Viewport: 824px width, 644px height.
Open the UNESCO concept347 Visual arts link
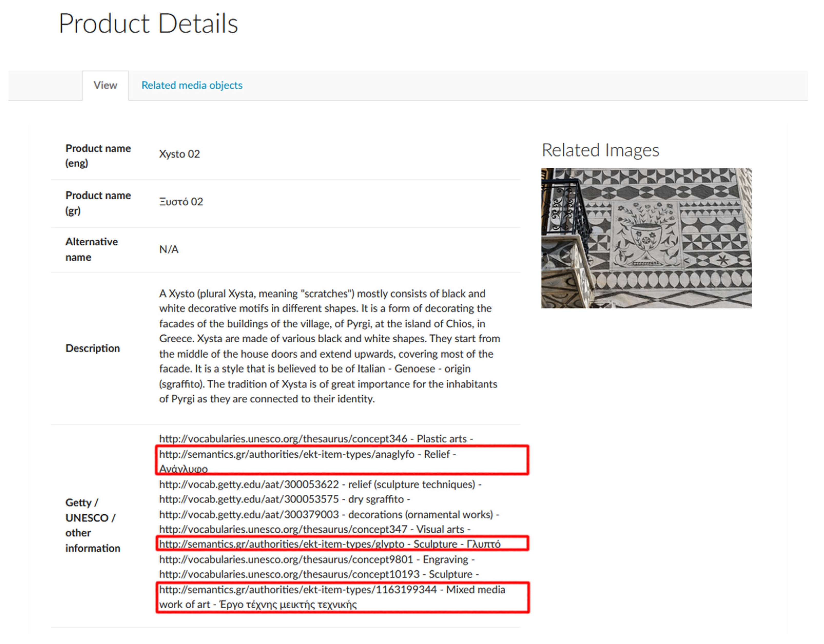click(x=283, y=529)
